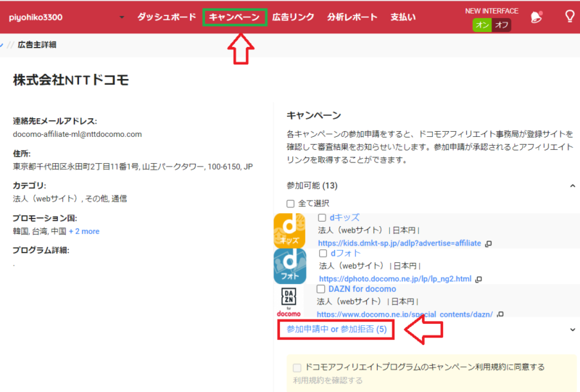Click the DAZN for docomo name link
580x392 pixels.
click(x=362, y=289)
